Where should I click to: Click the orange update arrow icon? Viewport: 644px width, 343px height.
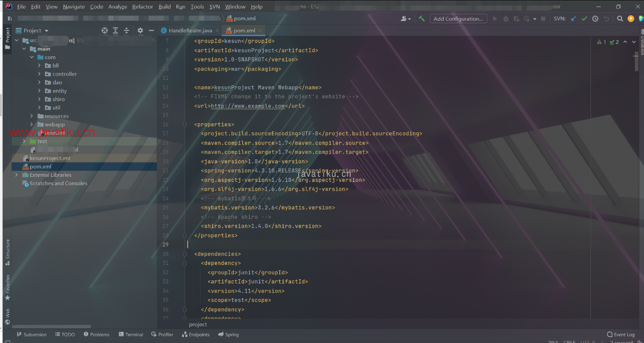point(631,18)
